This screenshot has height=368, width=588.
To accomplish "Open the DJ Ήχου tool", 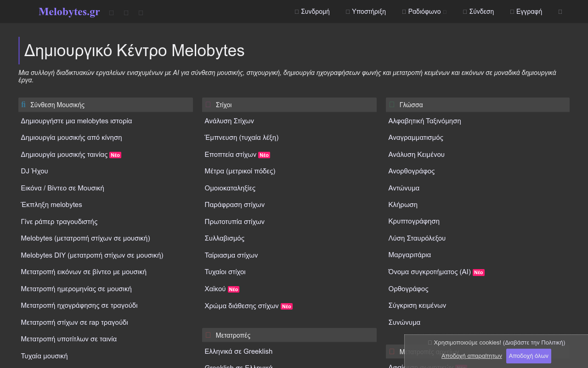I will [x=34, y=171].
